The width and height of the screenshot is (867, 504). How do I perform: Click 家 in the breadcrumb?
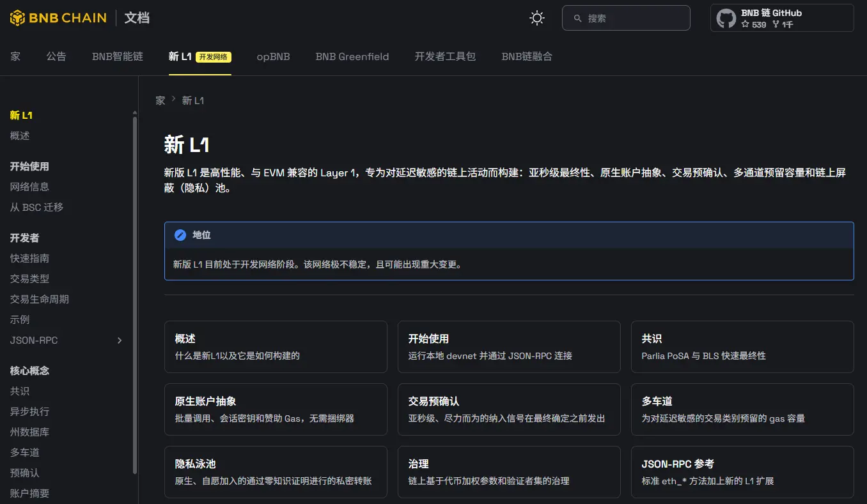[x=160, y=100]
